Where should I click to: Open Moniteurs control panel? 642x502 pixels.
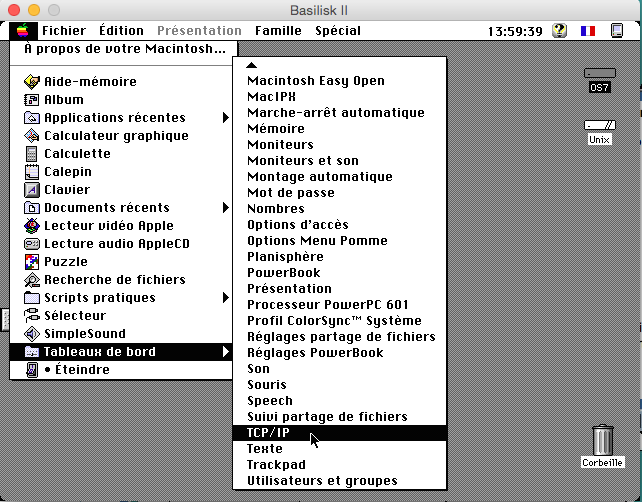(339, 145)
